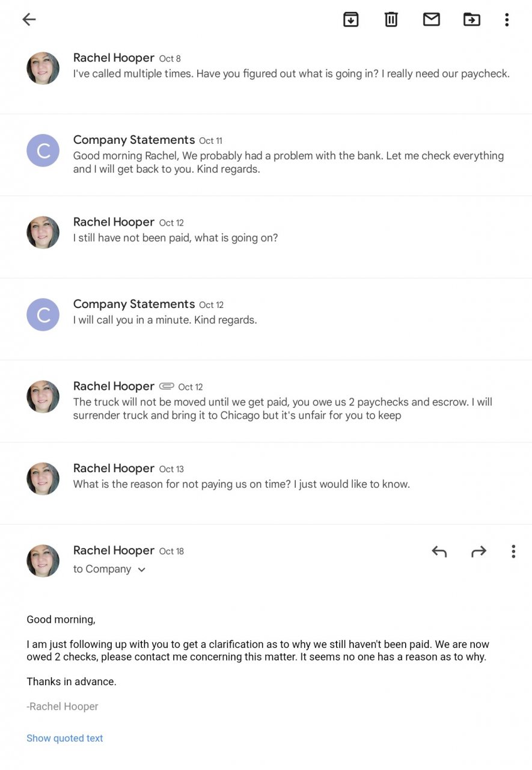Mark conversation as unread envelope icon

[x=432, y=19]
